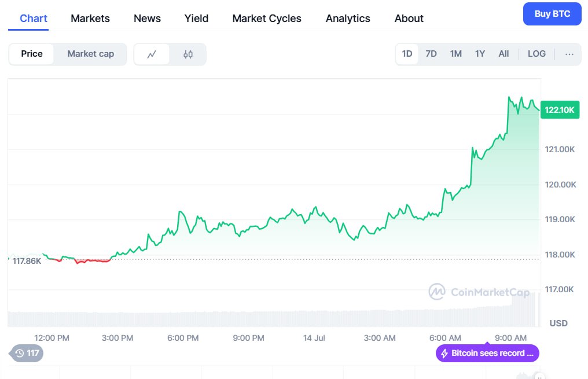Switch to candlestick chart icon
This screenshot has width=588, height=379.
(x=188, y=54)
